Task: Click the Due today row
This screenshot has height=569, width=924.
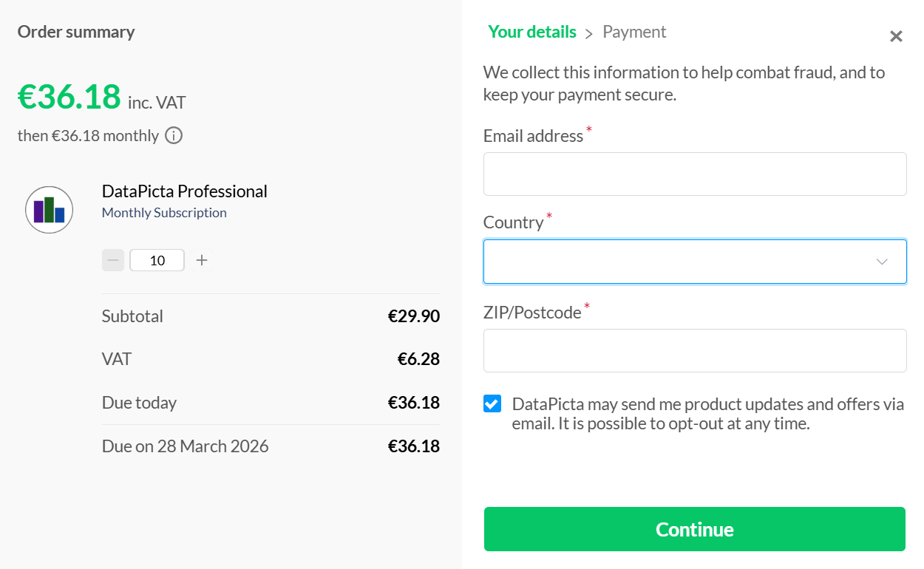Action: pos(270,402)
